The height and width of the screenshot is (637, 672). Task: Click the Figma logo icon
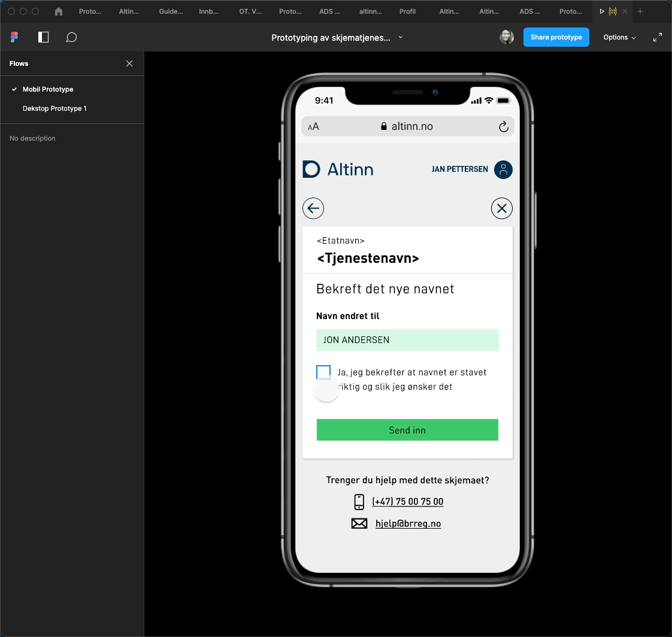tap(14, 37)
